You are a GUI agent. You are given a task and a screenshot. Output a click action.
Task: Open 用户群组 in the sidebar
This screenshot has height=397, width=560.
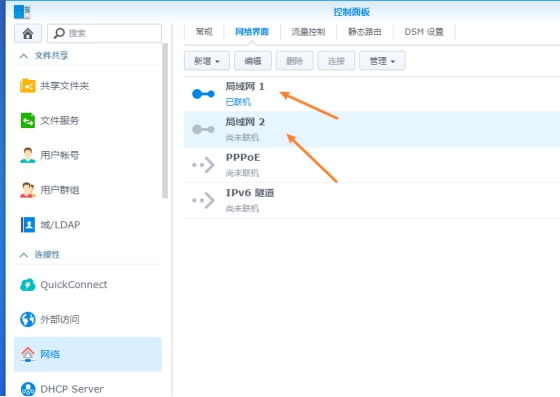[x=88, y=190]
